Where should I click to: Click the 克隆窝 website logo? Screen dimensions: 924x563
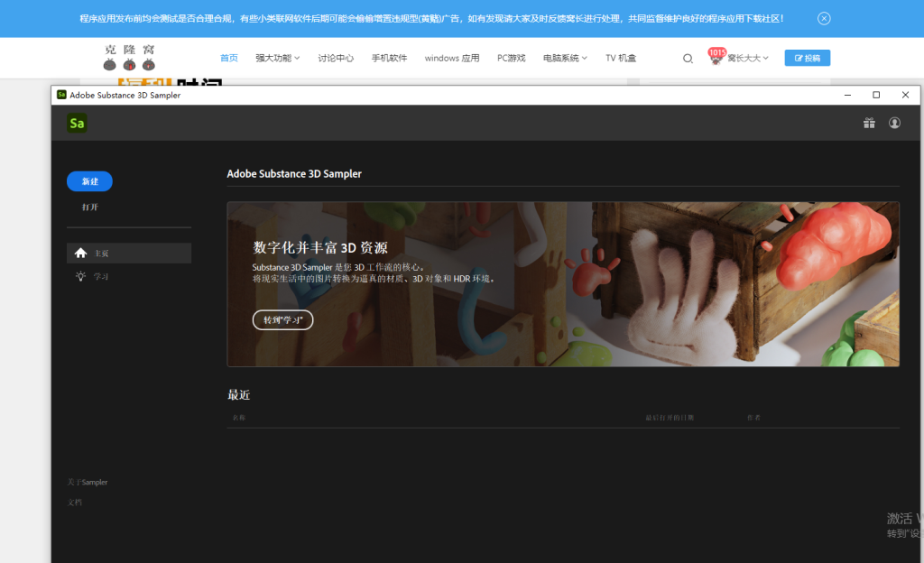coord(129,57)
